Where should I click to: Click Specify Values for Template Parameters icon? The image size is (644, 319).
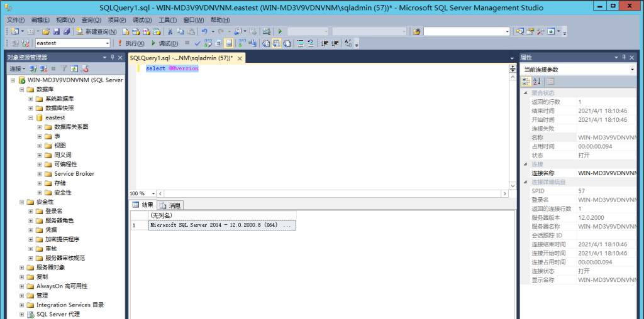(348, 43)
